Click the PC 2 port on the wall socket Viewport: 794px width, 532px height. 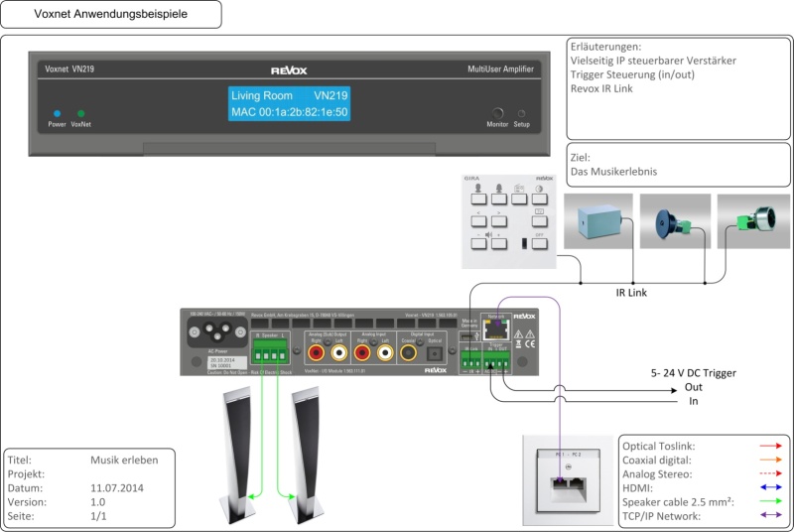[578, 483]
